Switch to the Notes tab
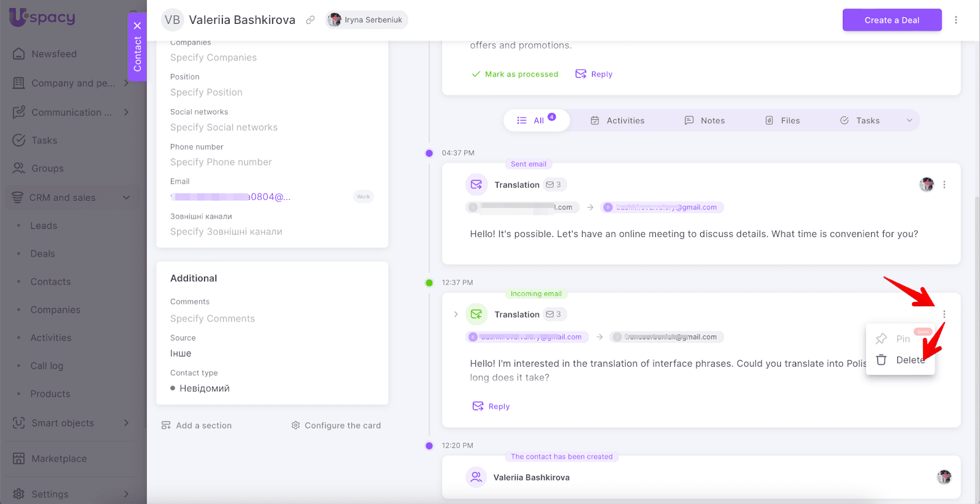 704,121
